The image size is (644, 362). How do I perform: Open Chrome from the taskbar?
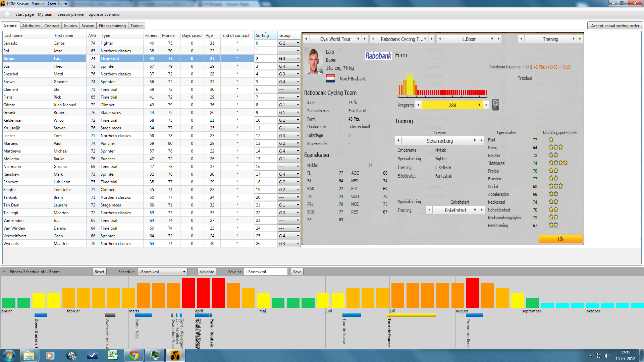point(133,355)
